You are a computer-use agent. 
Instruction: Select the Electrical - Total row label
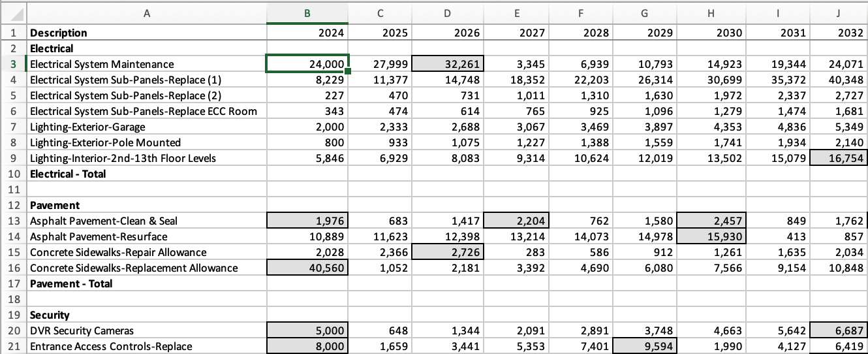click(x=146, y=174)
